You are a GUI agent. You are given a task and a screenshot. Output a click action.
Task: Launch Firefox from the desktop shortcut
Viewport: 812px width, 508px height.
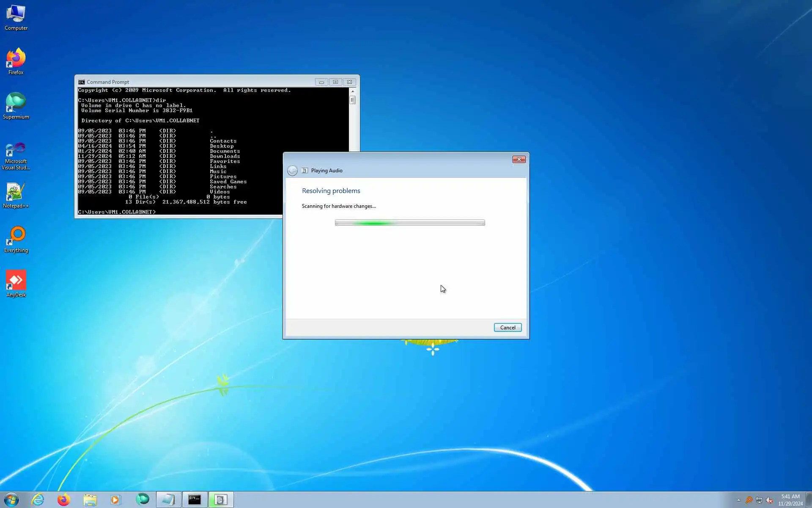[x=16, y=61]
